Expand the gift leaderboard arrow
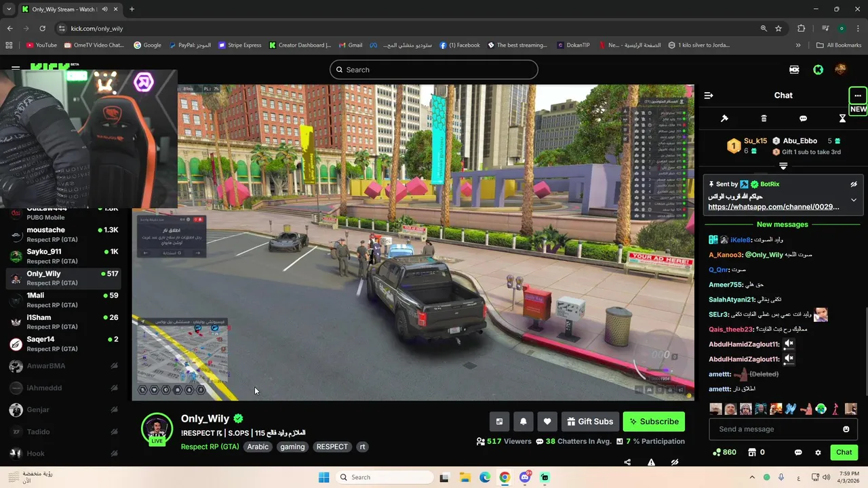Viewport: 868px width, 488px height. point(783,166)
